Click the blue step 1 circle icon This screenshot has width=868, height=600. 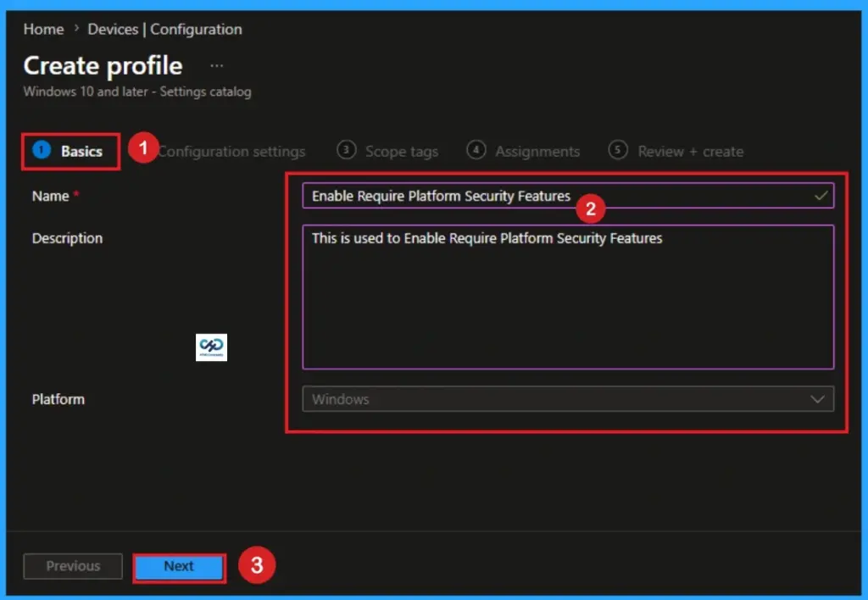(x=42, y=149)
